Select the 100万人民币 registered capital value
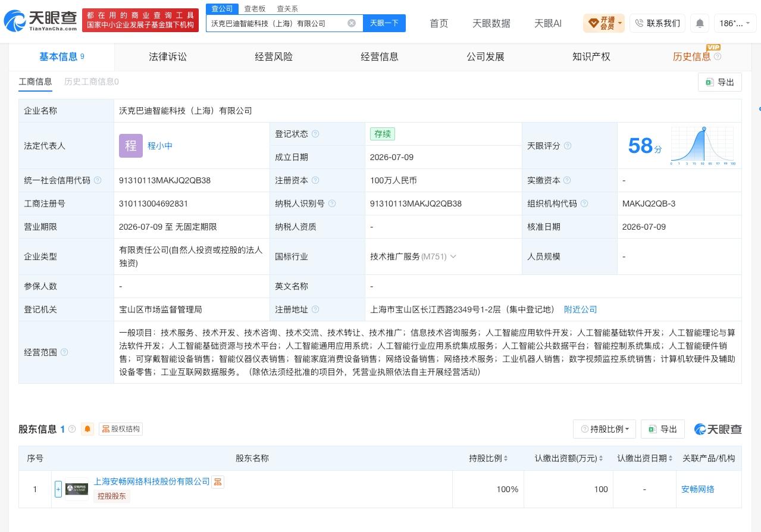 (x=393, y=180)
